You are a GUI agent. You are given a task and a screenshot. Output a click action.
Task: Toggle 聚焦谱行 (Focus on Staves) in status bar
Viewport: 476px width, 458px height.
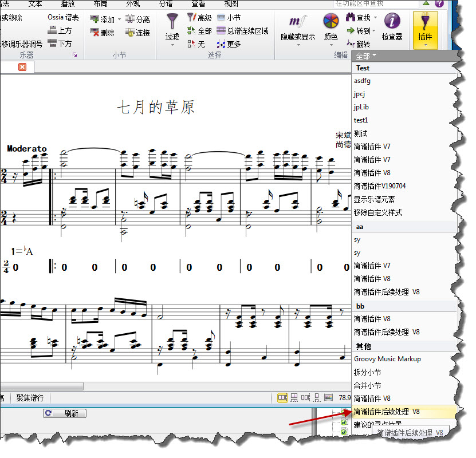tap(29, 398)
